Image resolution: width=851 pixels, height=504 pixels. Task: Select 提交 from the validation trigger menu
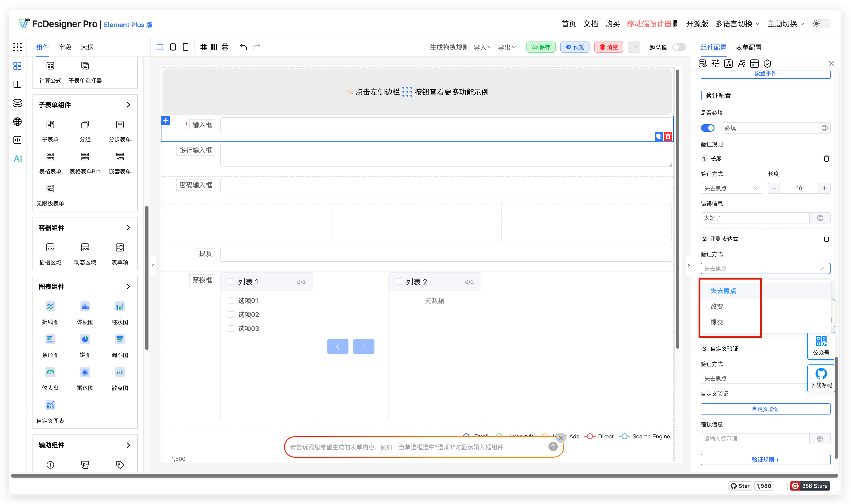(x=717, y=322)
